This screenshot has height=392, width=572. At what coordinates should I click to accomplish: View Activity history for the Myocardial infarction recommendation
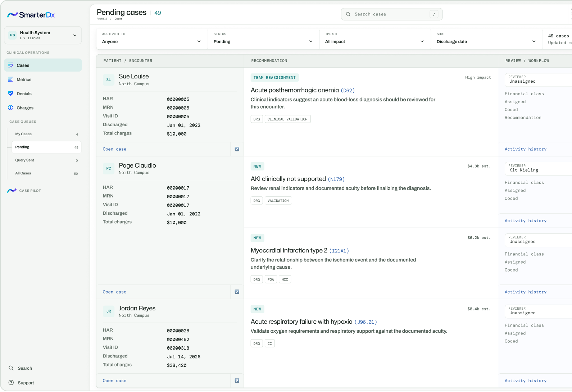[525, 292]
